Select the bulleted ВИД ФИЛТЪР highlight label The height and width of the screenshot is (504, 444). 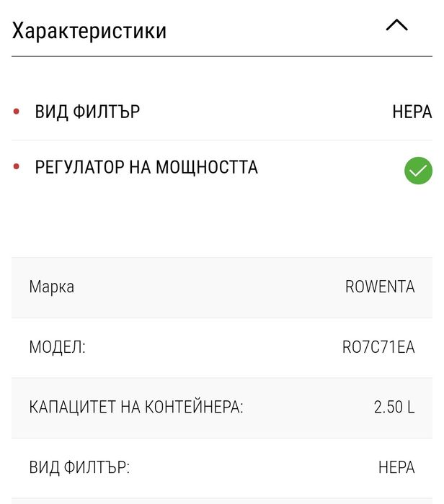(87, 112)
